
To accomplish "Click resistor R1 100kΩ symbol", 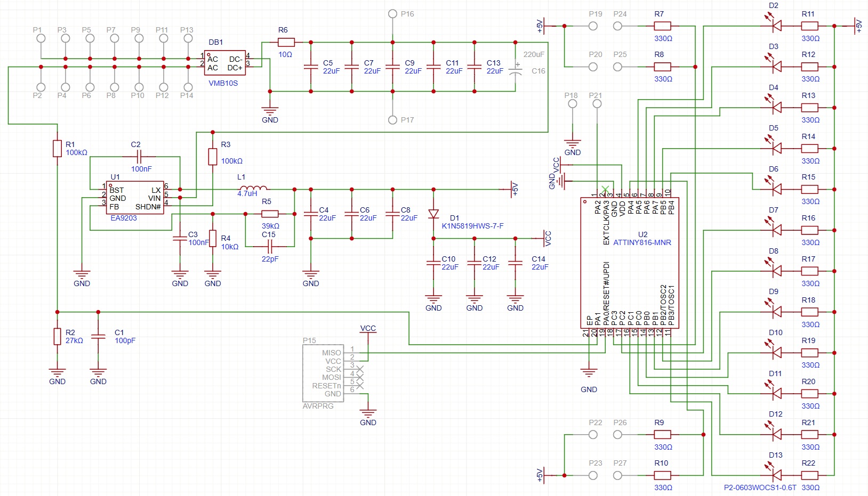I will click(x=57, y=148).
